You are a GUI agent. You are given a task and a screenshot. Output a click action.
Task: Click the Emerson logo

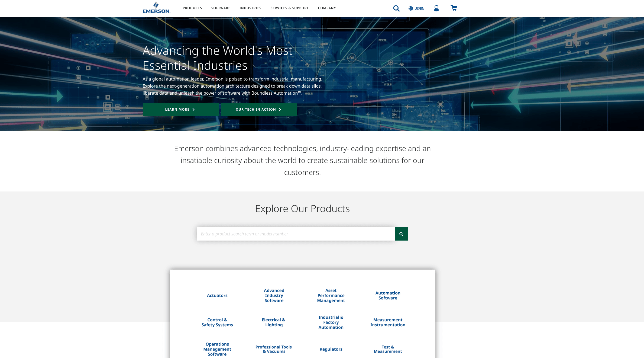pos(156,8)
